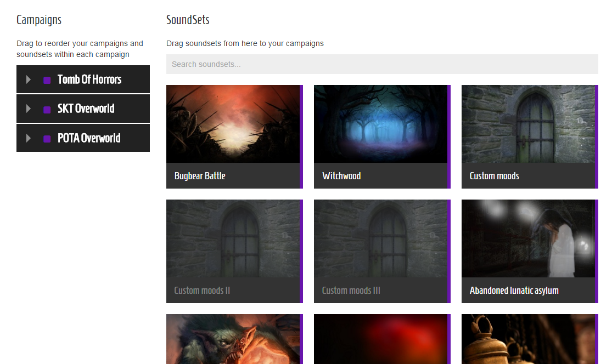Select the snarling goblin creature soundset image
The image size is (612, 364).
(x=233, y=339)
